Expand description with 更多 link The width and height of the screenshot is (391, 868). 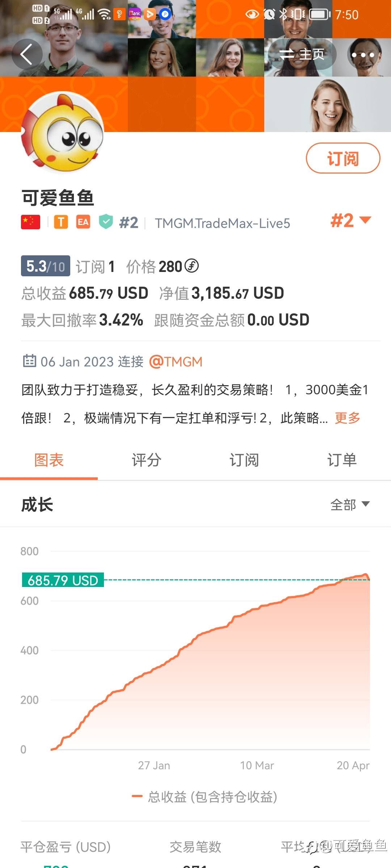[x=348, y=418]
